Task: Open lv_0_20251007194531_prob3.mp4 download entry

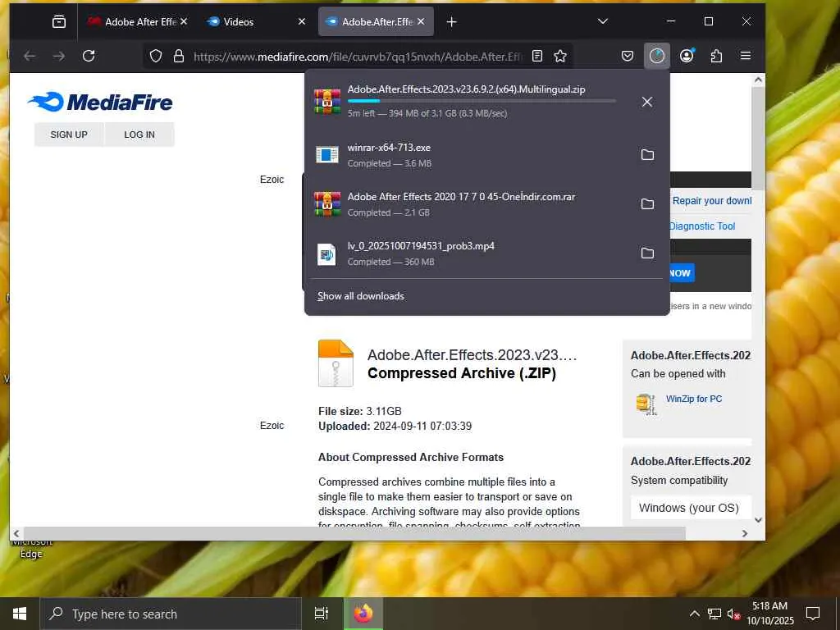Action: coord(466,253)
